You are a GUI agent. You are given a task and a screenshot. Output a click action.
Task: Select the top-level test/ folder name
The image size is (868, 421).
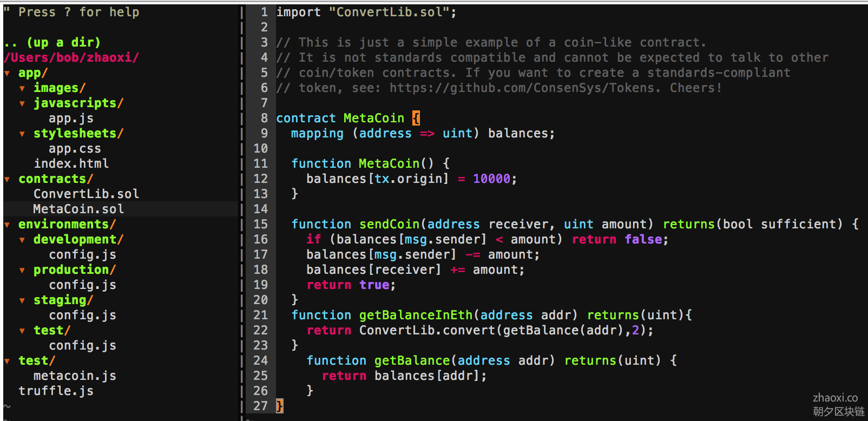point(37,360)
